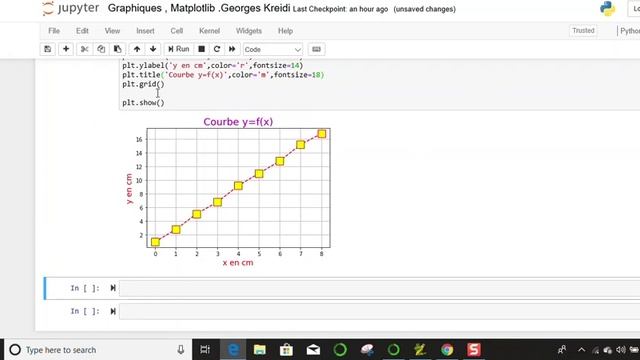This screenshot has width=640, height=360.
Task: Click into the first empty code cell
Action: [x=380, y=288]
